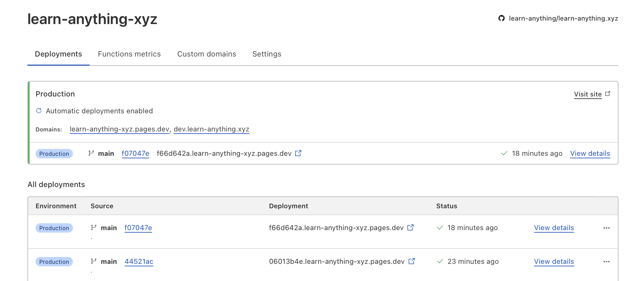Go to the Settings tab
This screenshot has width=644, height=281.
click(x=267, y=54)
